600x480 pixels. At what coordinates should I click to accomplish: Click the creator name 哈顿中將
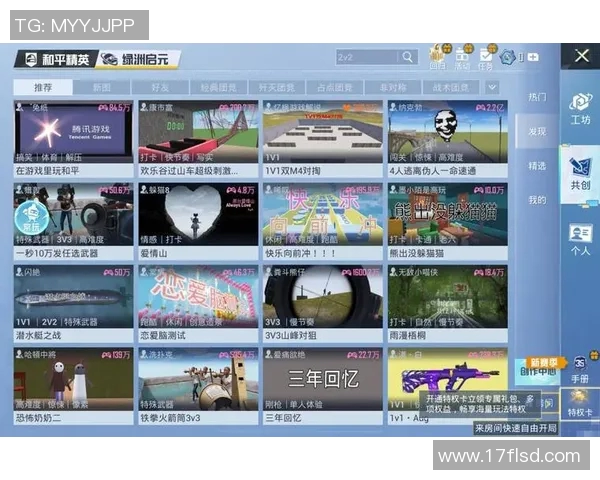(40, 354)
